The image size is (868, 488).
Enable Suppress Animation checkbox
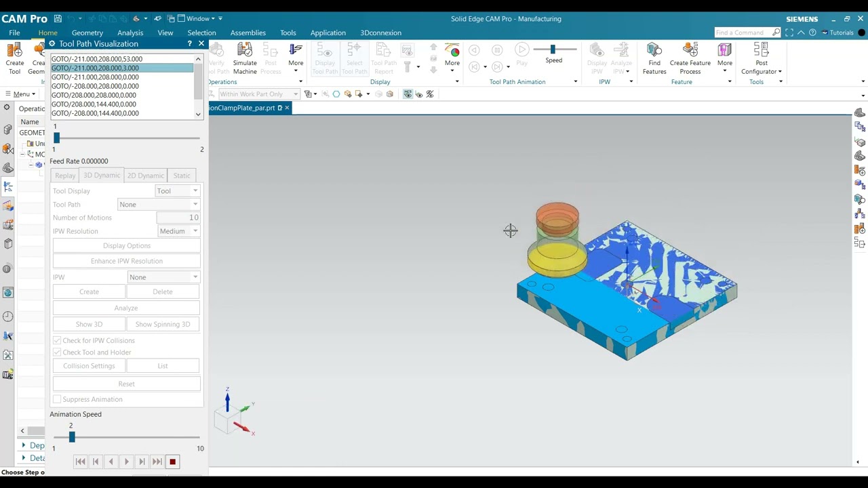point(57,399)
